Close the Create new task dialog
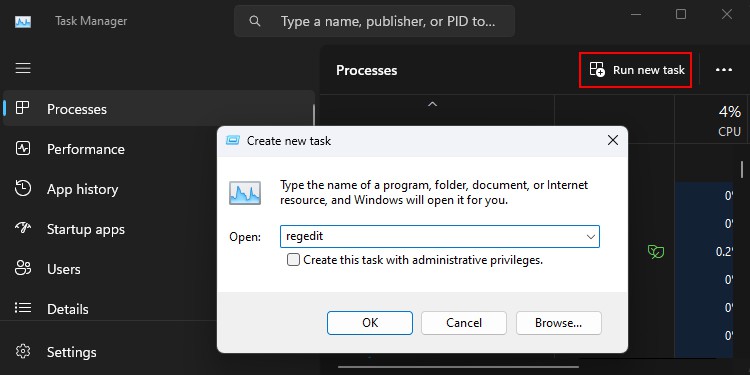Image resolution: width=750 pixels, height=375 pixels. coord(613,140)
